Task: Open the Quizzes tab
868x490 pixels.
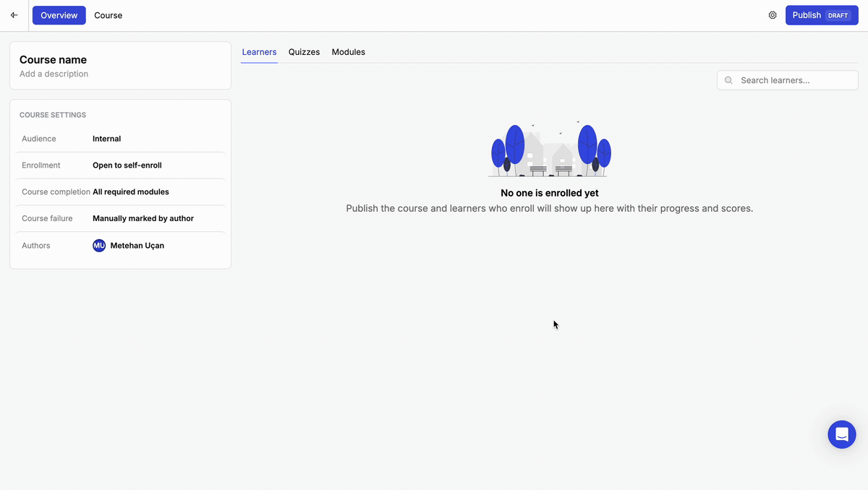Action: pyautogui.click(x=304, y=52)
